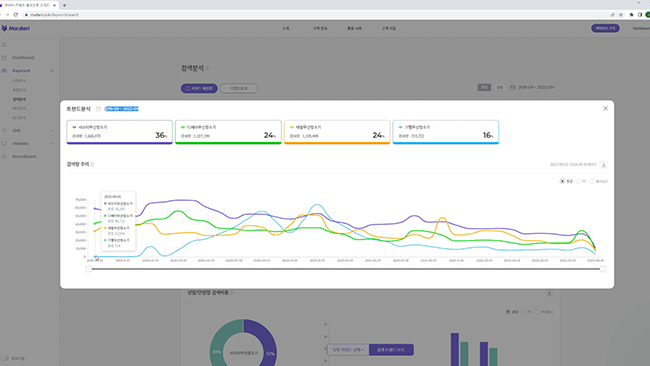
Task: Click the purple search trend button near donut chart
Action: pos(391,350)
